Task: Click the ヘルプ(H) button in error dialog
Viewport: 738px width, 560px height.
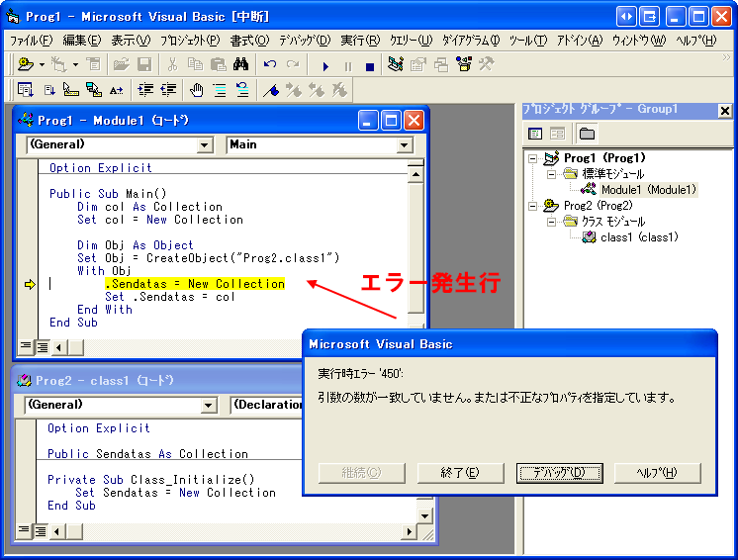Action: pos(658,473)
